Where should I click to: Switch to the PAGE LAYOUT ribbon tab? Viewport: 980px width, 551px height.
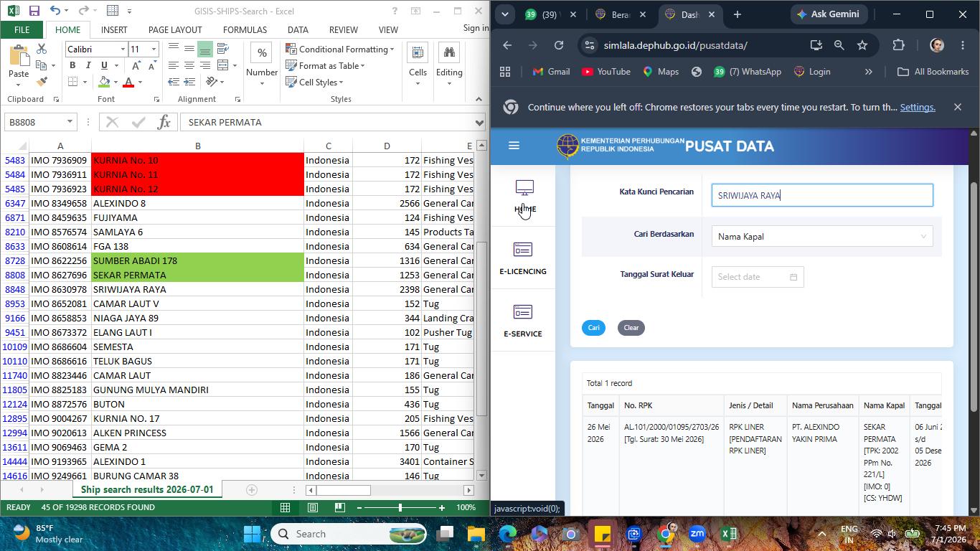coord(175,29)
